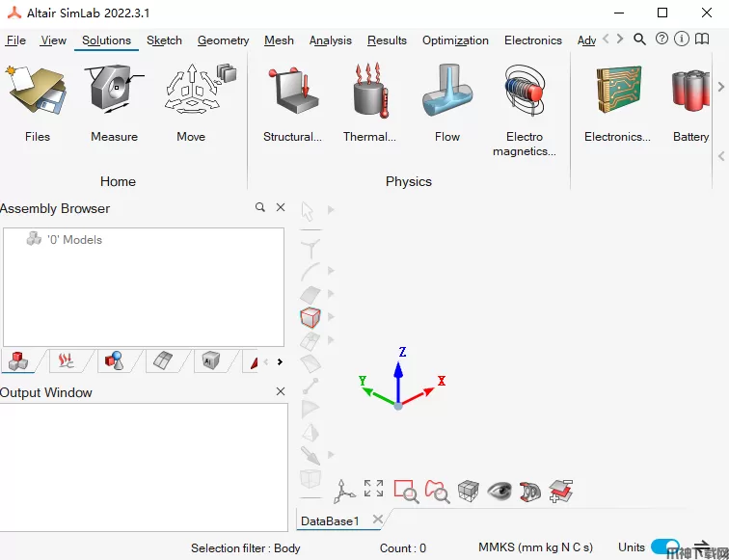Open the Structural physics solutions

pos(292,103)
